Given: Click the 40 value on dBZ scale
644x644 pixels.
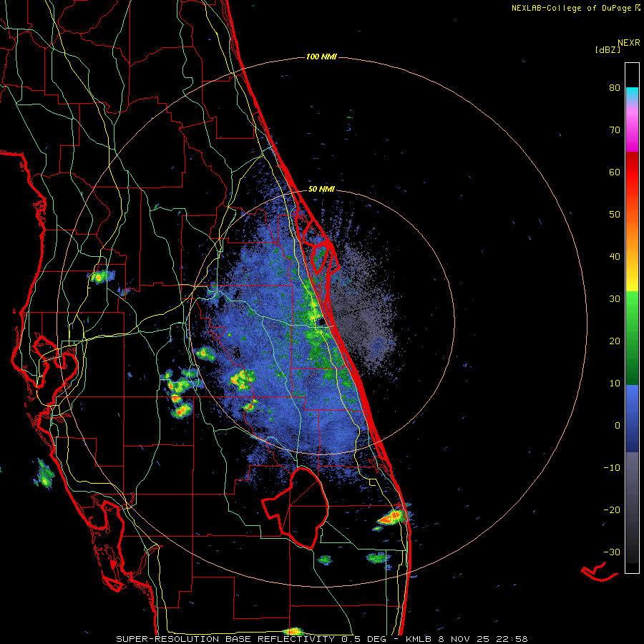Looking at the screenshot, I should (x=615, y=257).
